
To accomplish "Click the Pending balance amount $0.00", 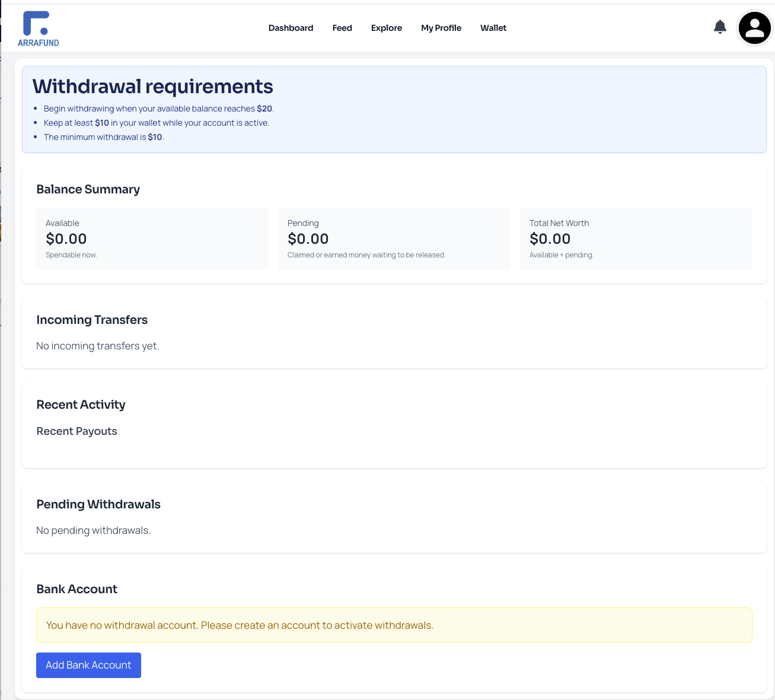I will pyautogui.click(x=308, y=239).
